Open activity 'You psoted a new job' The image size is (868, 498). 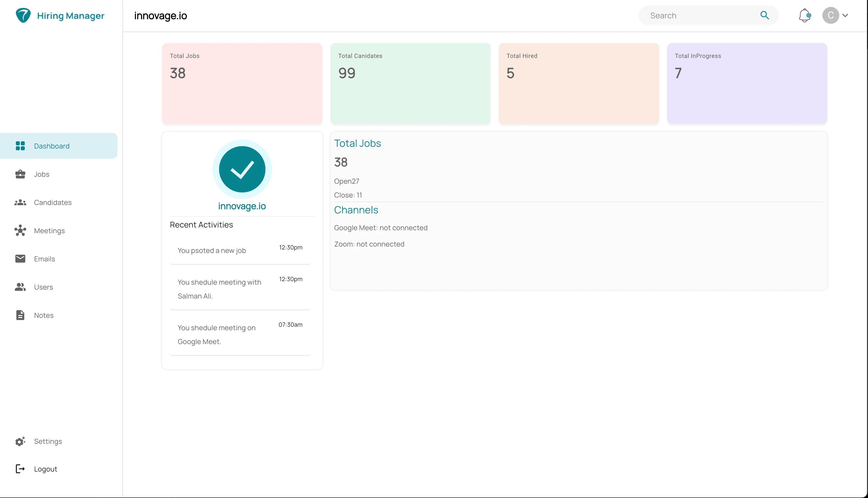[240, 251]
